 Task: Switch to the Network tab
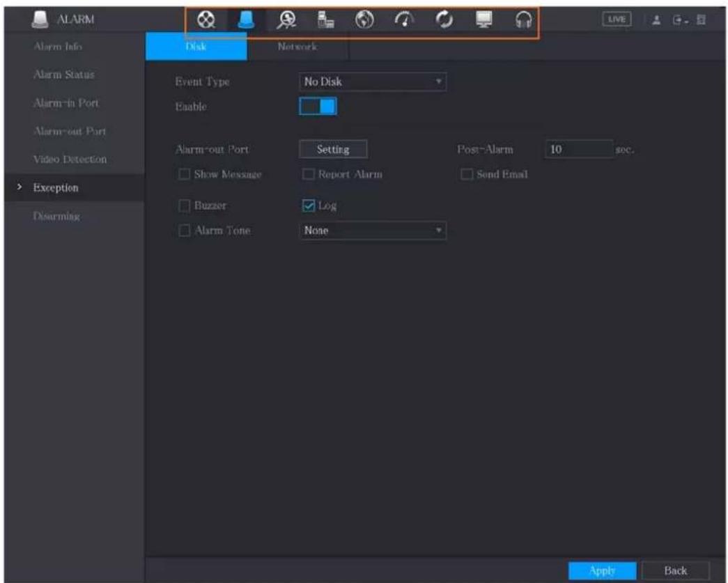pyautogui.click(x=297, y=47)
